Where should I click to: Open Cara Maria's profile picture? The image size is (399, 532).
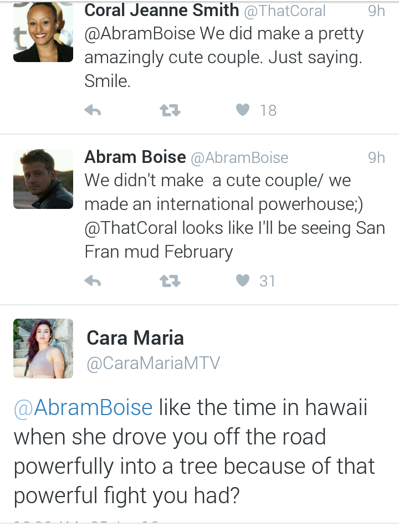tap(43, 349)
